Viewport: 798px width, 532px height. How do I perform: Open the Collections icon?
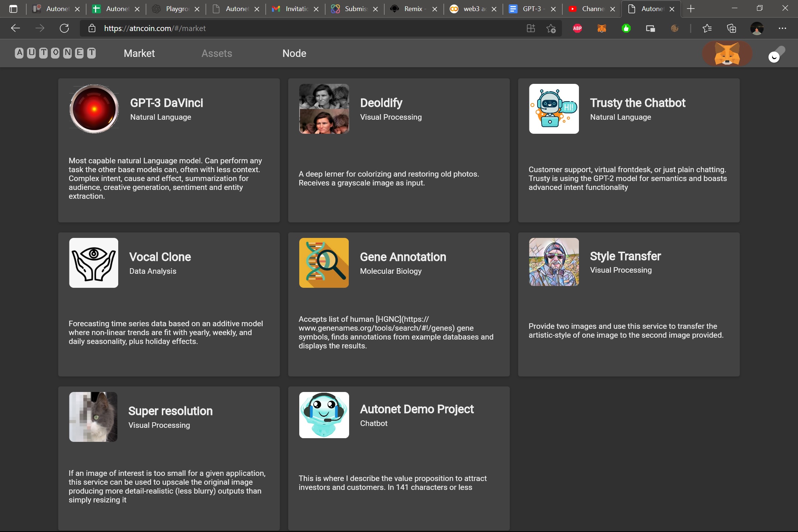731,28
